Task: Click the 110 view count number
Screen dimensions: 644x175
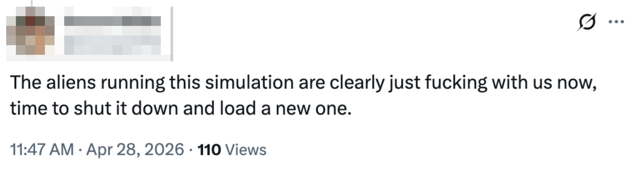Action: click(x=209, y=150)
